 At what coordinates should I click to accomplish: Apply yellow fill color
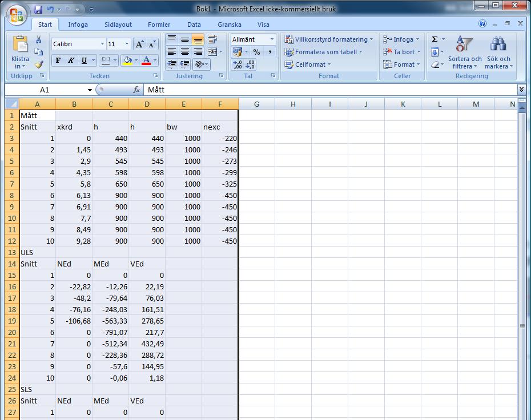[127, 60]
